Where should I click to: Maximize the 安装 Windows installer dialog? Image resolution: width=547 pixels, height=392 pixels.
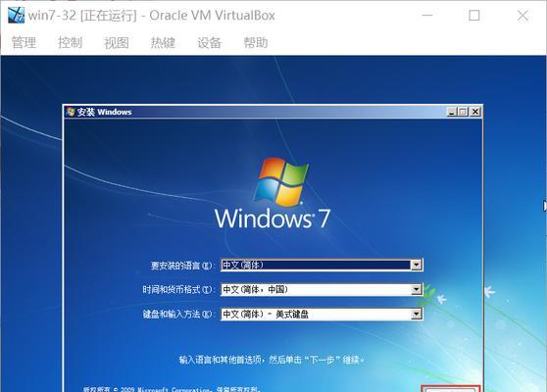(x=463, y=112)
